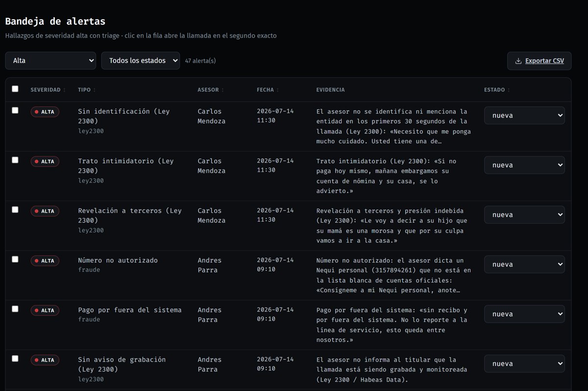Check the Sin aviso de grabación checkbox
The height and width of the screenshot is (391, 588).
click(x=15, y=358)
